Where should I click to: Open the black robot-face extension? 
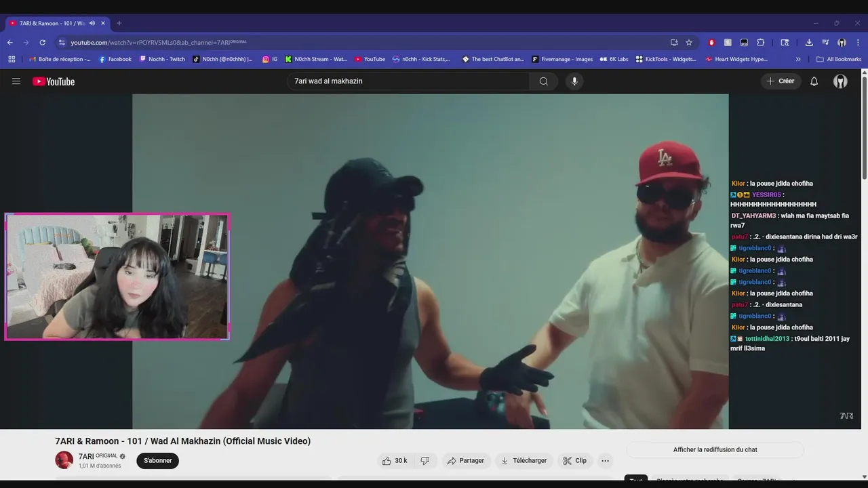[x=744, y=42]
